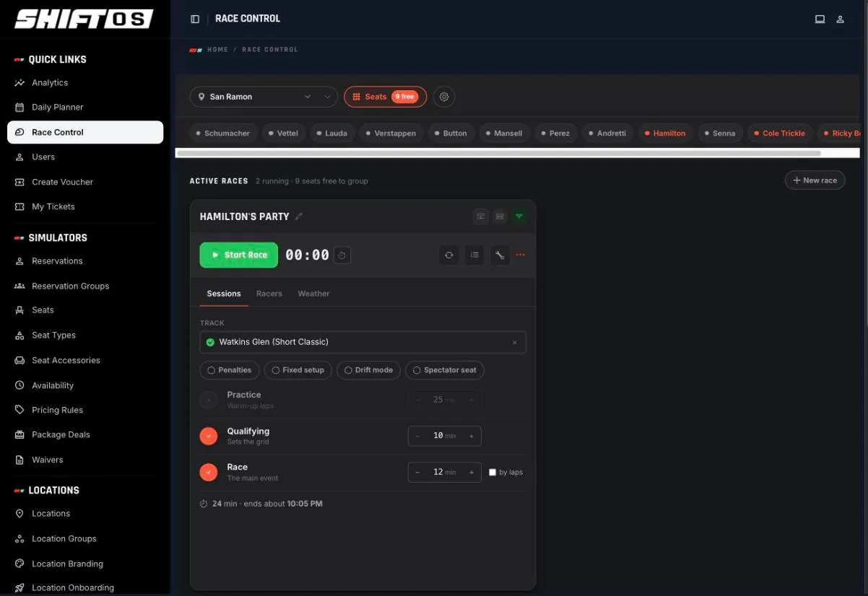Click the green signal status icon
This screenshot has width=868, height=596.
point(518,216)
